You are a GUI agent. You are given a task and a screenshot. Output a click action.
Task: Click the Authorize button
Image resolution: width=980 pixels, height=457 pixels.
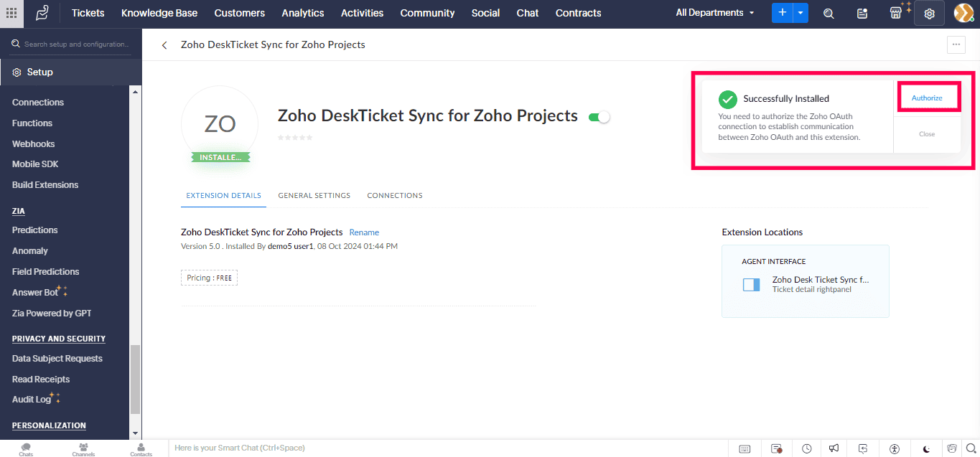click(927, 98)
